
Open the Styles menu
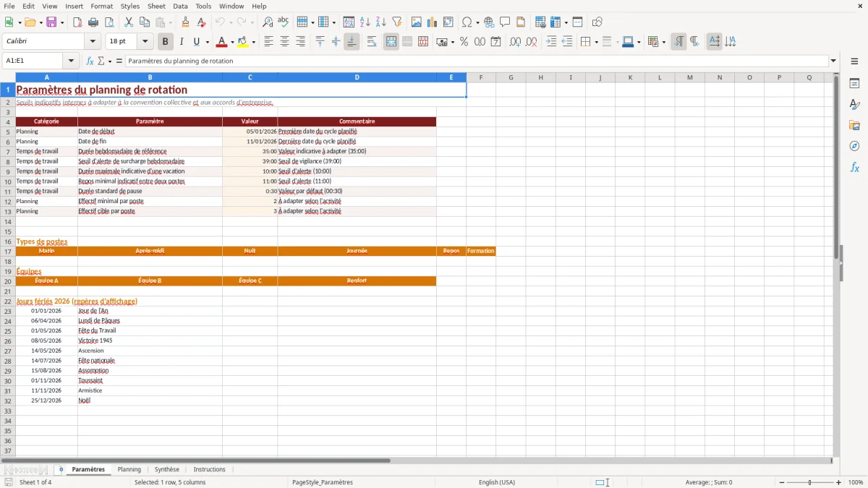click(x=130, y=6)
